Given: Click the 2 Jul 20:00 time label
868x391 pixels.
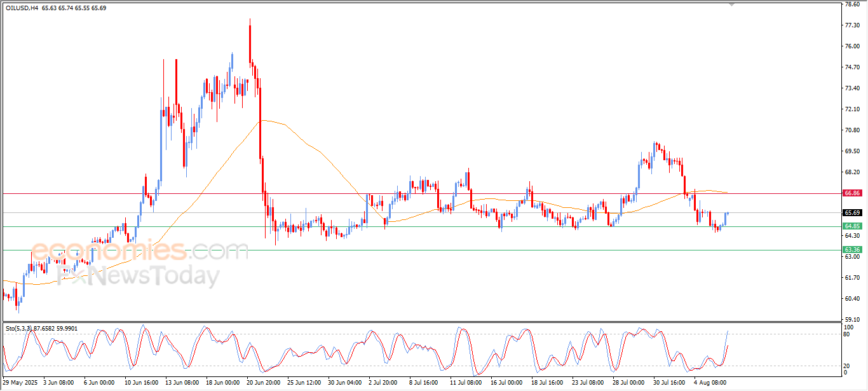Looking at the screenshot, I should coord(384,383).
